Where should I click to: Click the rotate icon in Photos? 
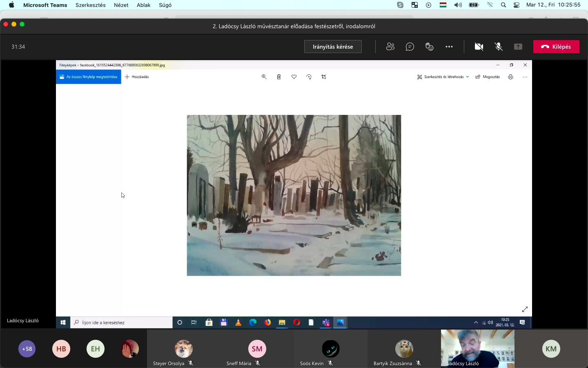[309, 77]
